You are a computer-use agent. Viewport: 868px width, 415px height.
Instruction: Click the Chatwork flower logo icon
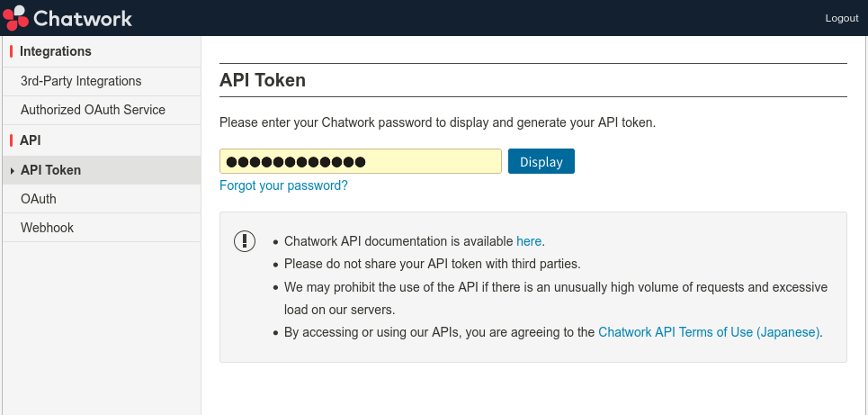(15, 18)
